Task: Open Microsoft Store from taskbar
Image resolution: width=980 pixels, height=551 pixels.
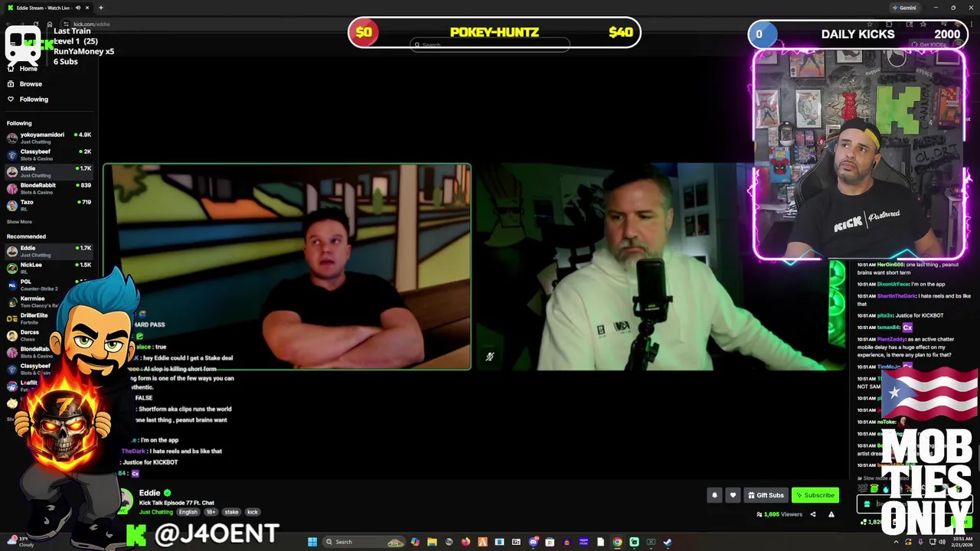Action: click(550, 542)
